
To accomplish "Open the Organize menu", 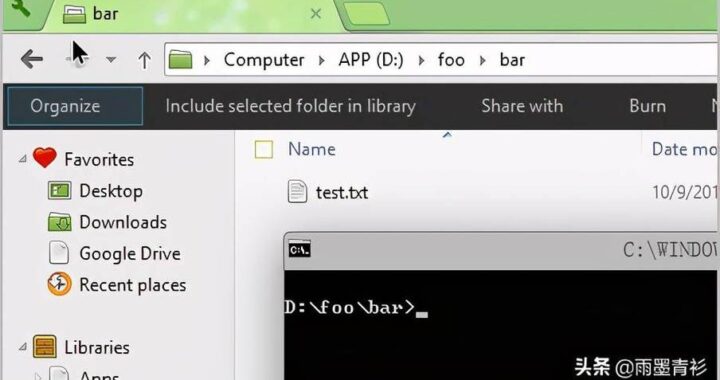I will (x=75, y=106).
